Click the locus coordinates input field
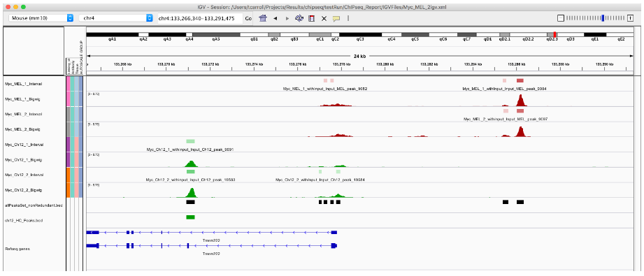 tap(199, 18)
